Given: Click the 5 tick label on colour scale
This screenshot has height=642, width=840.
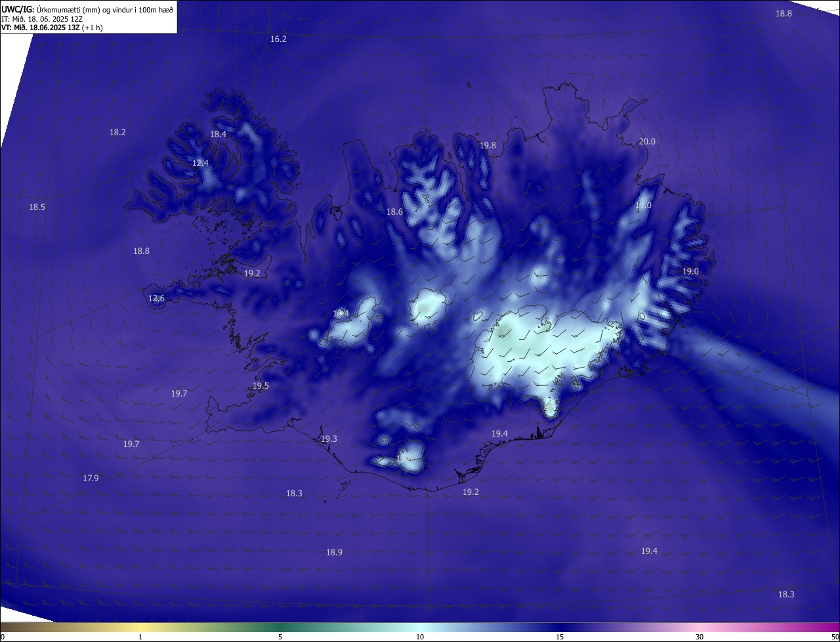Looking at the screenshot, I should tap(280, 637).
